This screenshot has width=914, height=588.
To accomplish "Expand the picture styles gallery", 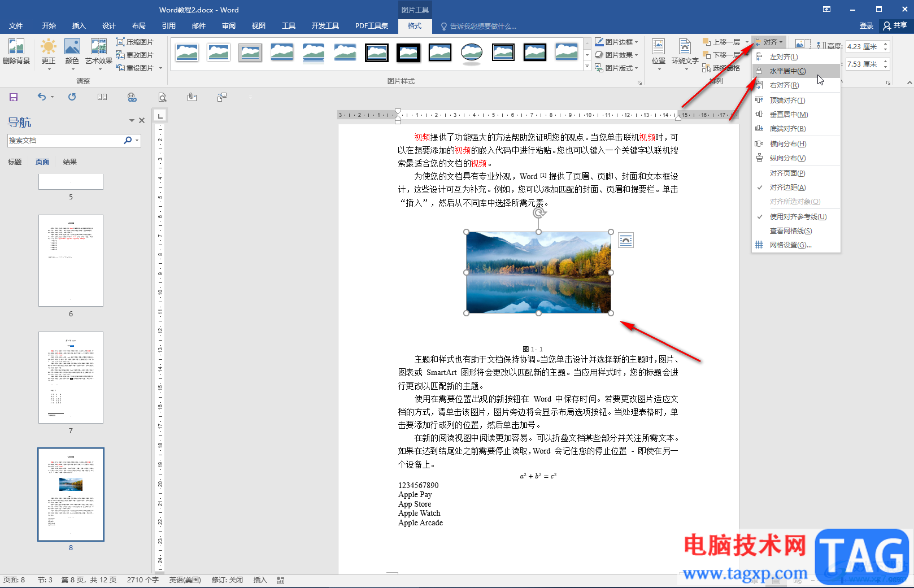I will tap(587, 67).
